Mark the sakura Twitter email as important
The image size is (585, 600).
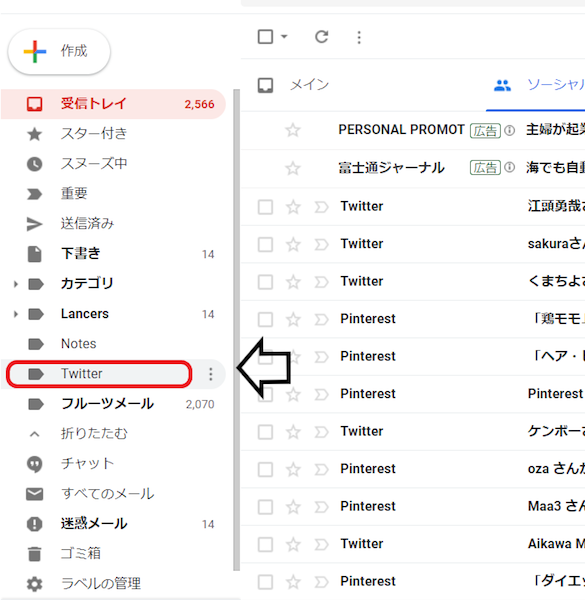321,245
